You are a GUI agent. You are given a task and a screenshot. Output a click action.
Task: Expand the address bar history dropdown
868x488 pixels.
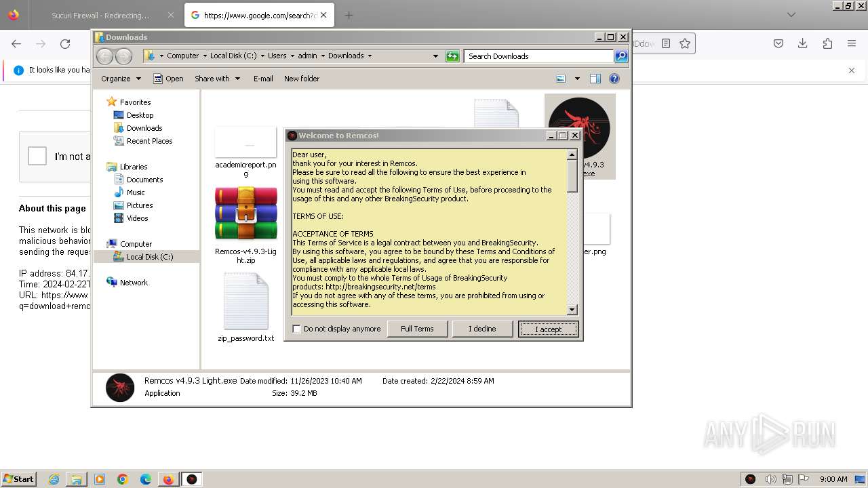[435, 56]
